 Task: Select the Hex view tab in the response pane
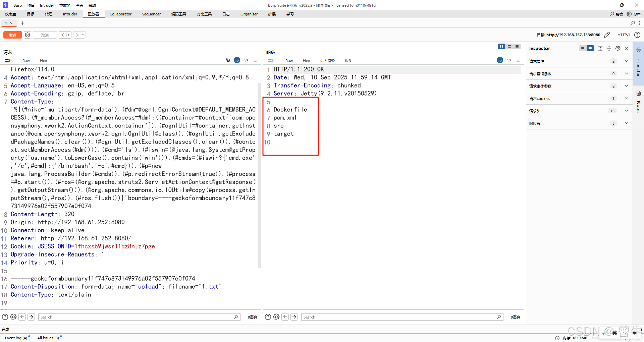click(307, 61)
